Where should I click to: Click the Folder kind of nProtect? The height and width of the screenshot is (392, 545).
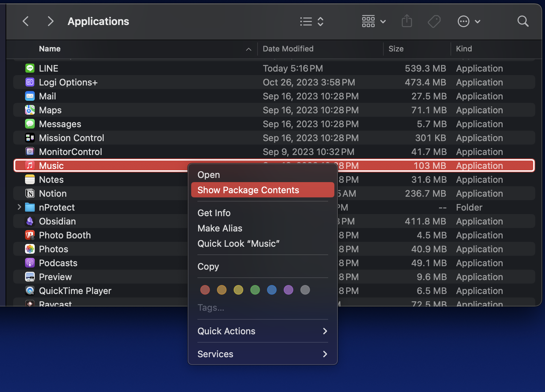point(469,207)
